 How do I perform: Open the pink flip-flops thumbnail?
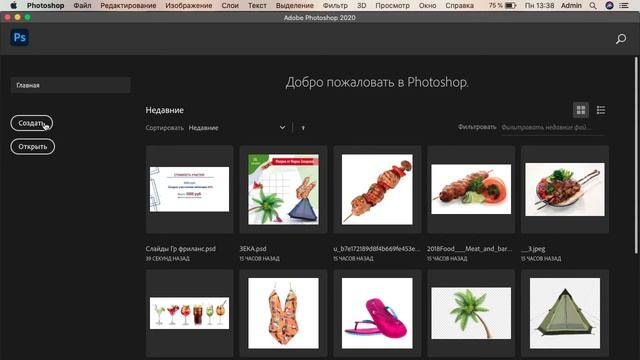point(377,313)
